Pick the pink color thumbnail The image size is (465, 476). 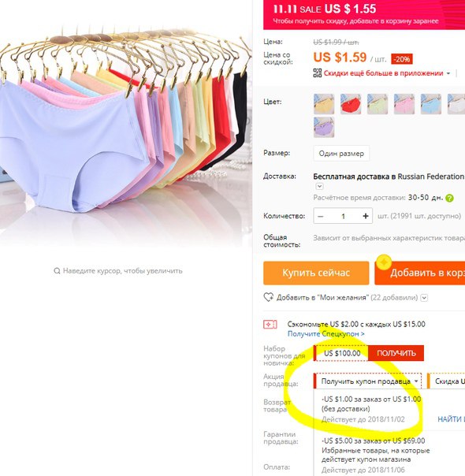pos(404,104)
